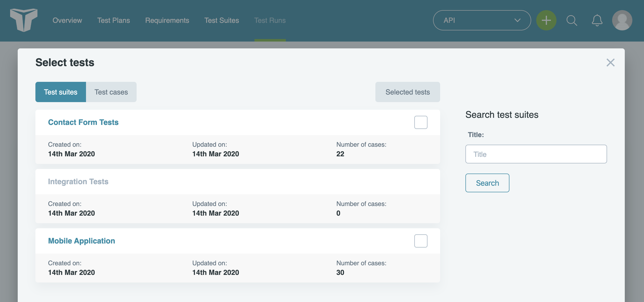Focus the Title search input field
The width and height of the screenshot is (644, 302).
(536, 154)
